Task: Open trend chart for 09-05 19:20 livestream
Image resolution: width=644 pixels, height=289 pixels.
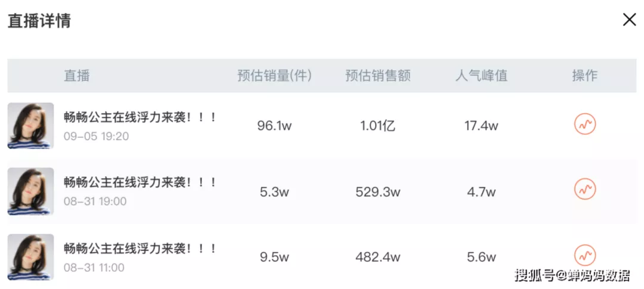Action: (584, 125)
